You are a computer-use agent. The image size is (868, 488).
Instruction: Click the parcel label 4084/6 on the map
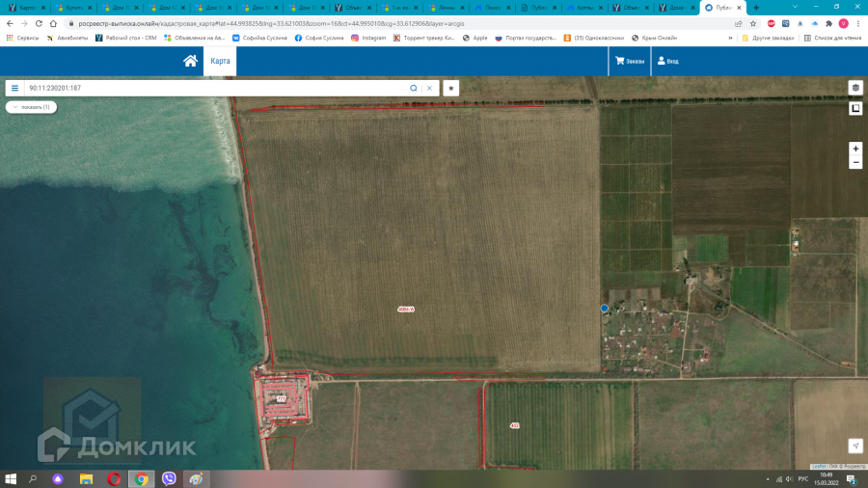click(406, 310)
